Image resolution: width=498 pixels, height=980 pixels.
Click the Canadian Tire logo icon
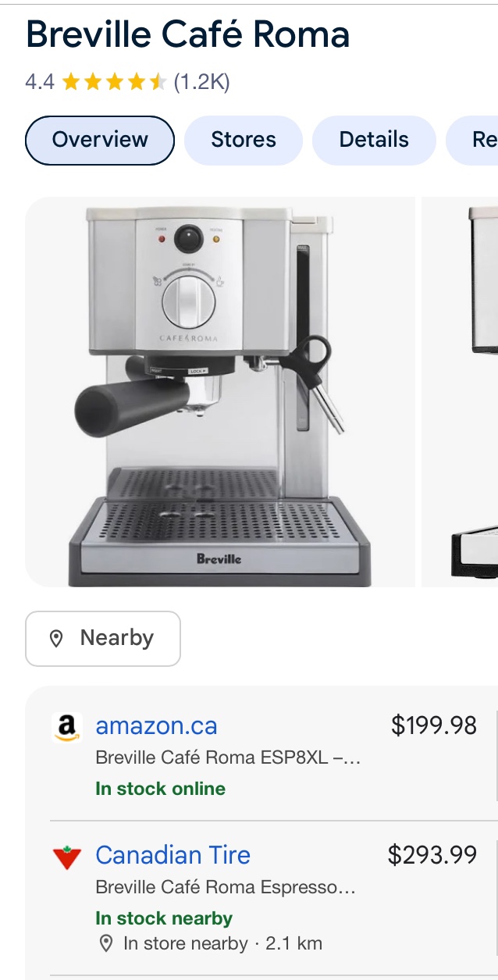pyautogui.click(x=66, y=858)
